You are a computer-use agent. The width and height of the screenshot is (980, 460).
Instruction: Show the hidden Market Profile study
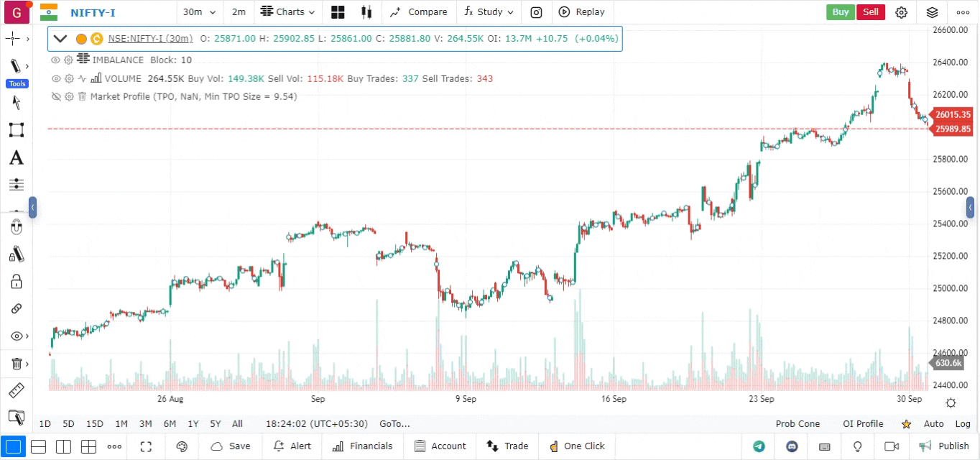pos(56,96)
